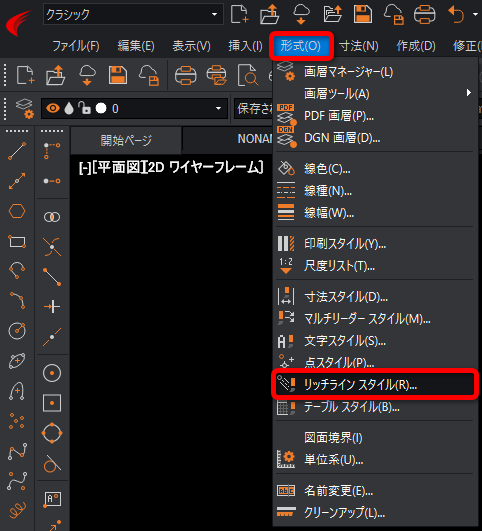Click the Print Preview magnifier icon
This screenshot has width=482, height=531.
coord(248,75)
